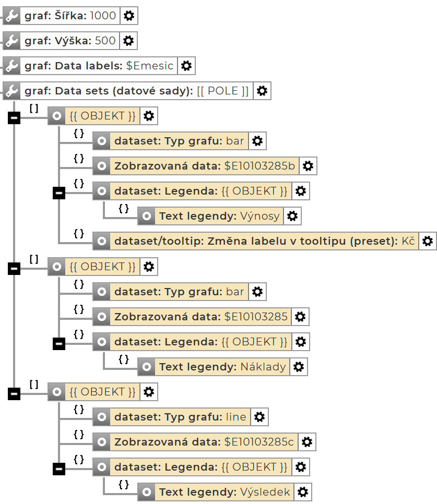Click gear next to Typ grafu: line
The image size is (437, 504).
[x=259, y=417]
